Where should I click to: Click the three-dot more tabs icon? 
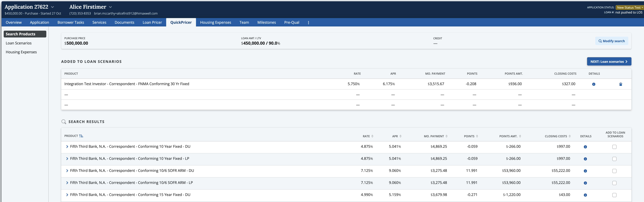point(308,23)
